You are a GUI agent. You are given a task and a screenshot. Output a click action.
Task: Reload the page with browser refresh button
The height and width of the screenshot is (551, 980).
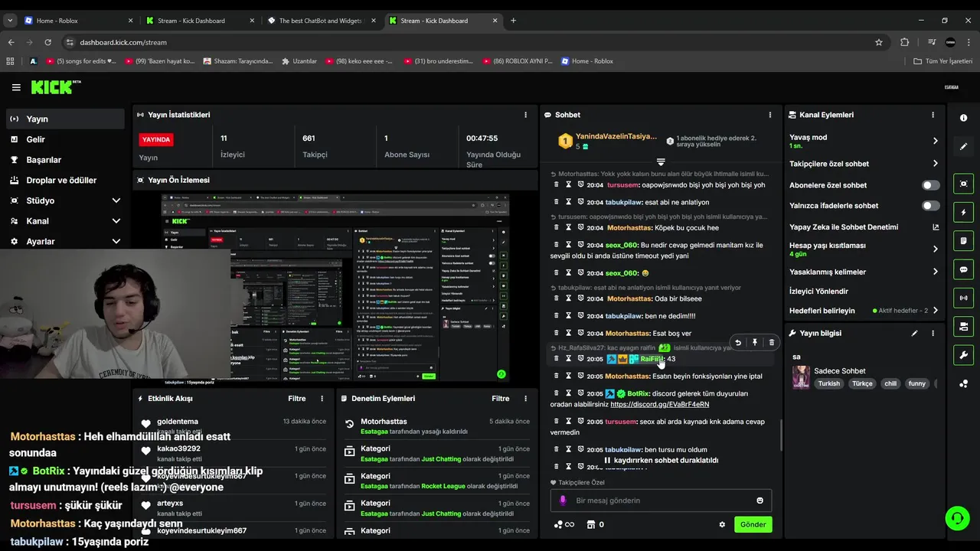pyautogui.click(x=47, y=42)
